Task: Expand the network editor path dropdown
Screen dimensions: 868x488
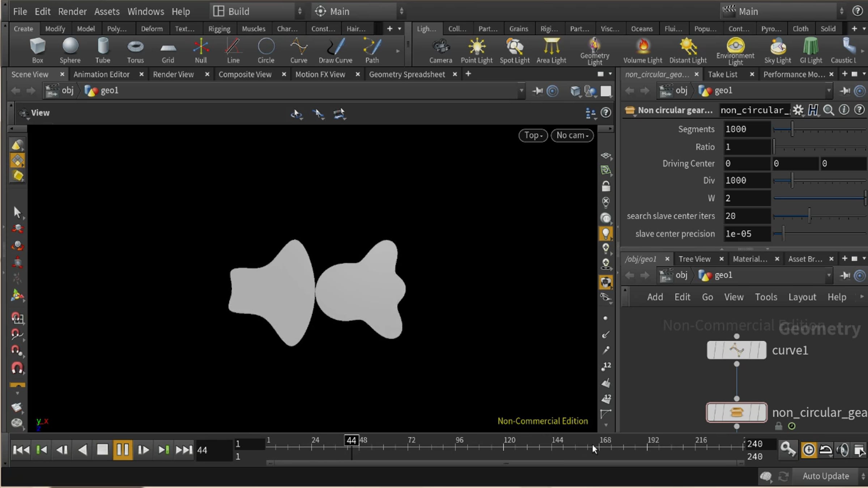Action: [x=829, y=275]
